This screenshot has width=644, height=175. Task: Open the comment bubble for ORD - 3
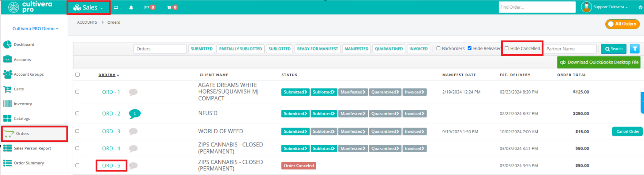tap(133, 131)
